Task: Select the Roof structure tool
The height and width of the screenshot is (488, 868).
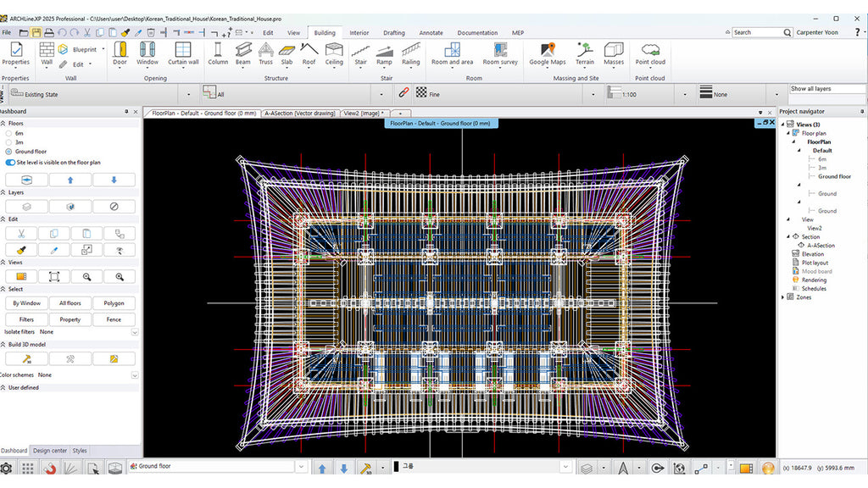Action: [309, 53]
